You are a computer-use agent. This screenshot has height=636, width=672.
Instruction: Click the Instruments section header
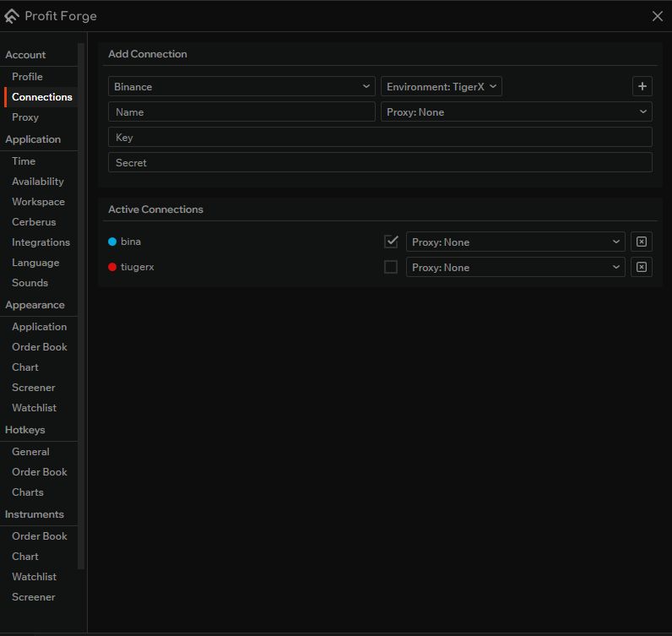(x=35, y=514)
